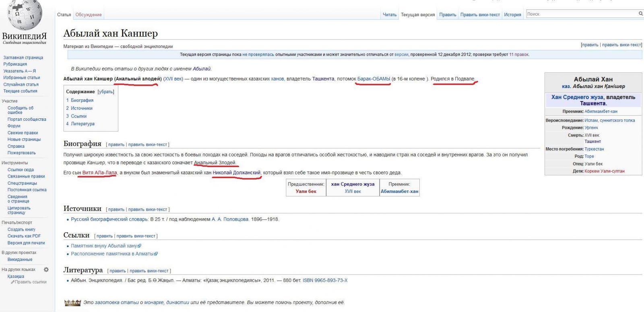Viewport: 644px width, 312px height.
Task: Focus the Поиск search field
Action: pos(582,14)
